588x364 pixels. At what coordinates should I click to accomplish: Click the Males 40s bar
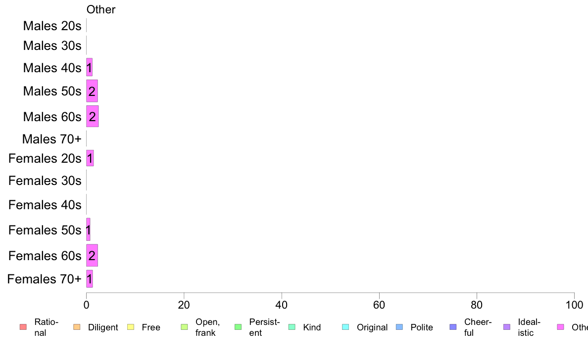pos(89,67)
